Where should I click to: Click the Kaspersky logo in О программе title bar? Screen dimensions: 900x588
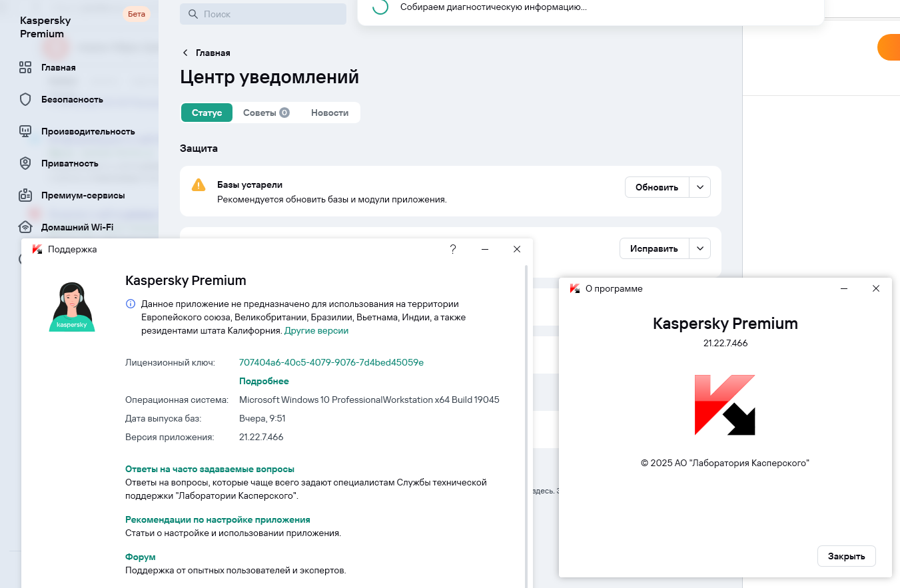(575, 288)
